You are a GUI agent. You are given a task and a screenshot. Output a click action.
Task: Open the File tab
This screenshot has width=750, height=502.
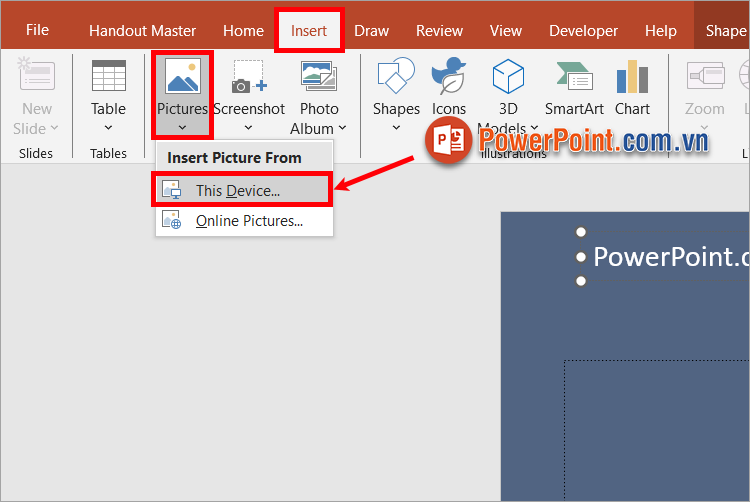(37, 30)
